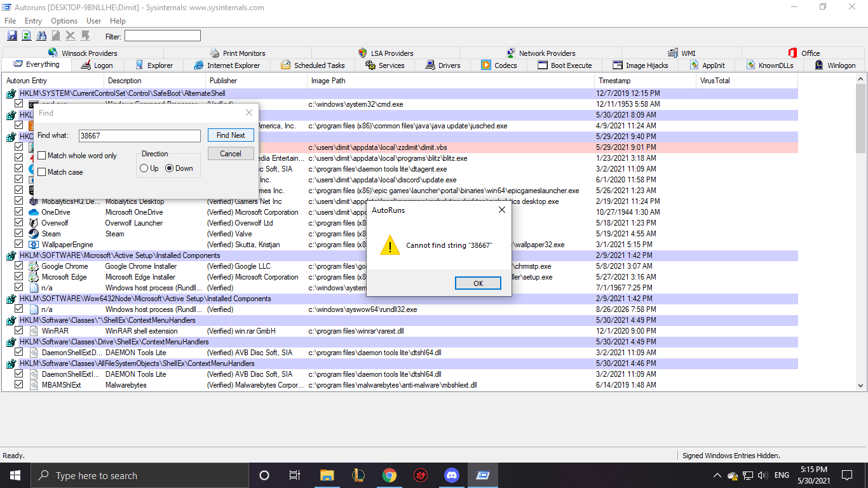The width and height of the screenshot is (868, 488).
Task: Click the Properties page toolbar icon
Action: 56,36
